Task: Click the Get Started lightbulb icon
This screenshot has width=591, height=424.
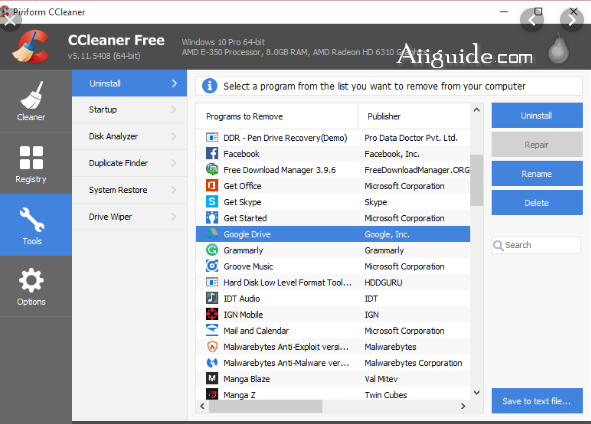Action: (212, 218)
